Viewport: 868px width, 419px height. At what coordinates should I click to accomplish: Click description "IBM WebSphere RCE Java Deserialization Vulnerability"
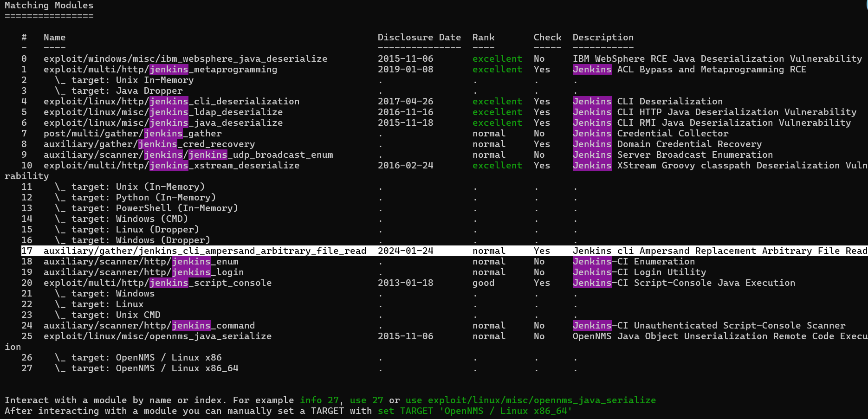coord(718,59)
